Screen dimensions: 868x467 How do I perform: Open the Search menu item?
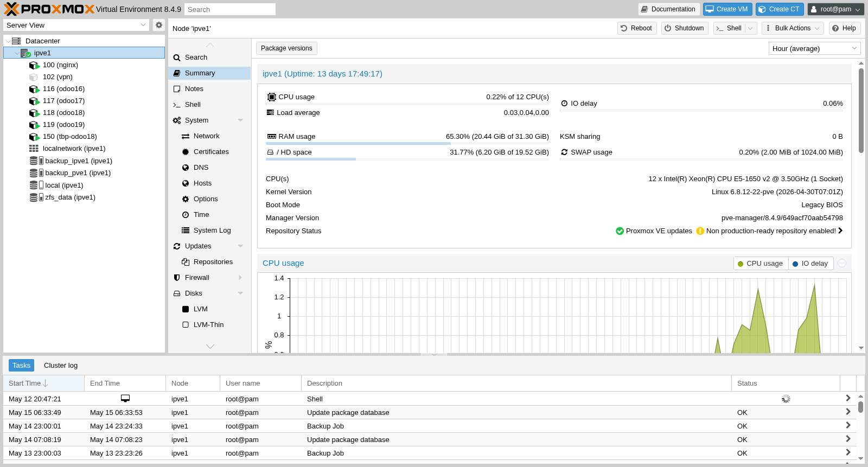coord(209,57)
